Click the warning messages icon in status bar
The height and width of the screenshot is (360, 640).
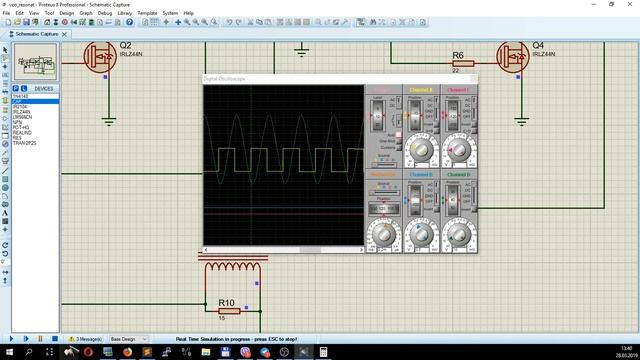[x=72, y=339]
